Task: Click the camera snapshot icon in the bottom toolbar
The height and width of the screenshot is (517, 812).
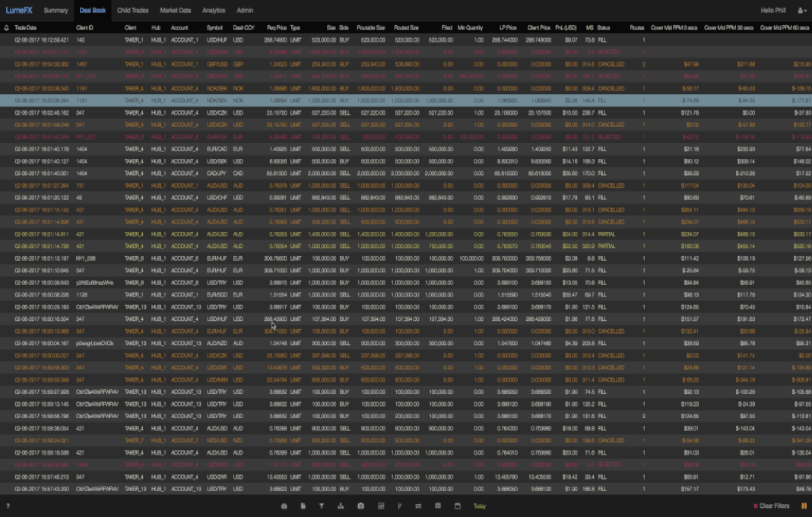Action: point(361,506)
